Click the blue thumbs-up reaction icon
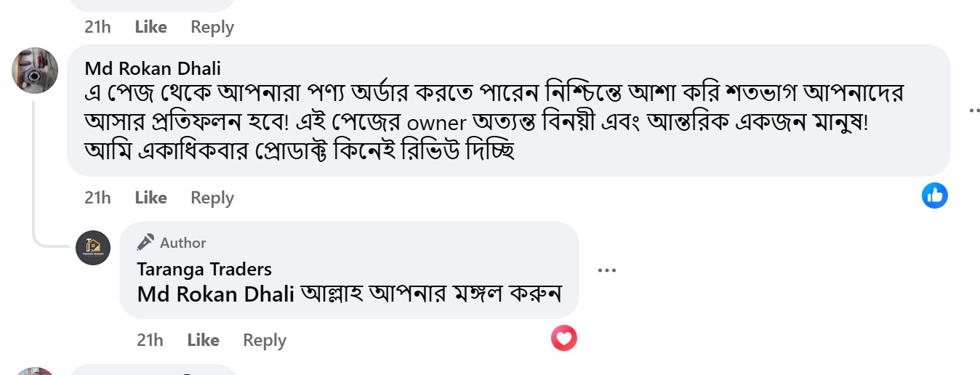Viewport: 980px width, 375px height. point(935,195)
